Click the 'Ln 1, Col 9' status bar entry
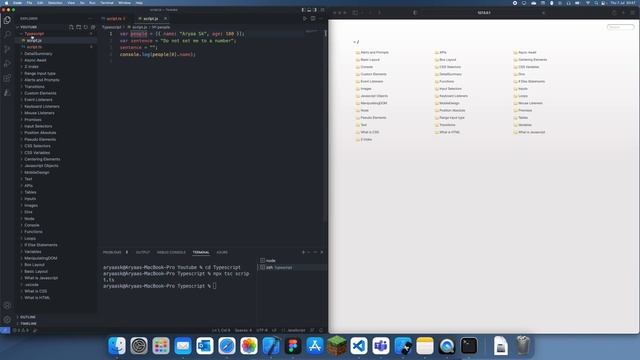This screenshot has height=360, width=640. (221, 330)
